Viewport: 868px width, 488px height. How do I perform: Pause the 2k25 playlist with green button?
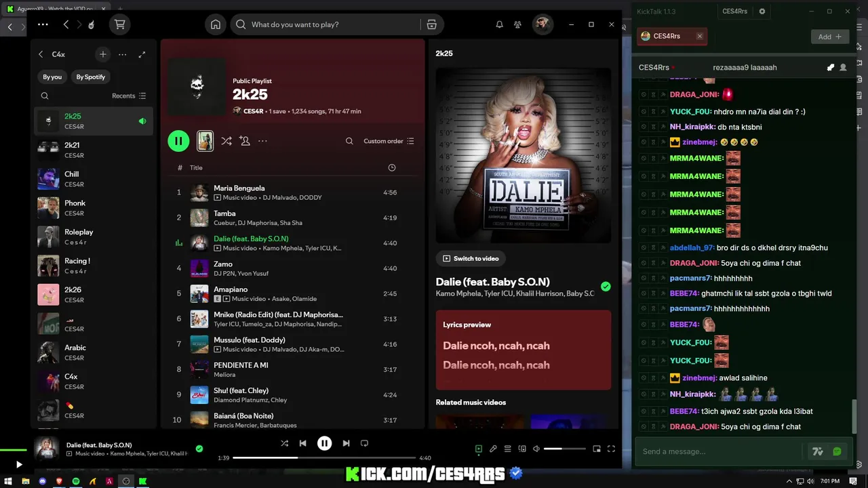click(178, 141)
